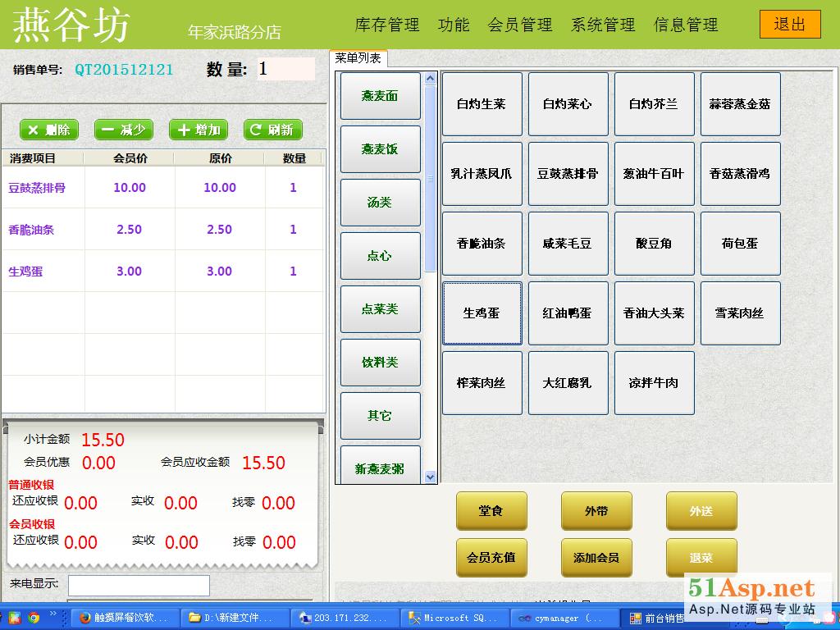This screenshot has width=840, height=630.
Task: Open the 系统管理 menu
Action: click(603, 25)
